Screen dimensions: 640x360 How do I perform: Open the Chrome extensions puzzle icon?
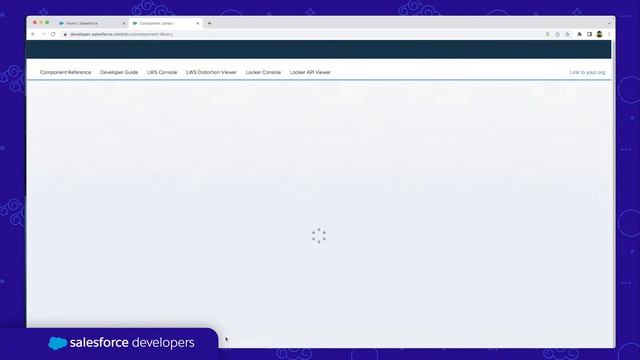[x=579, y=34]
